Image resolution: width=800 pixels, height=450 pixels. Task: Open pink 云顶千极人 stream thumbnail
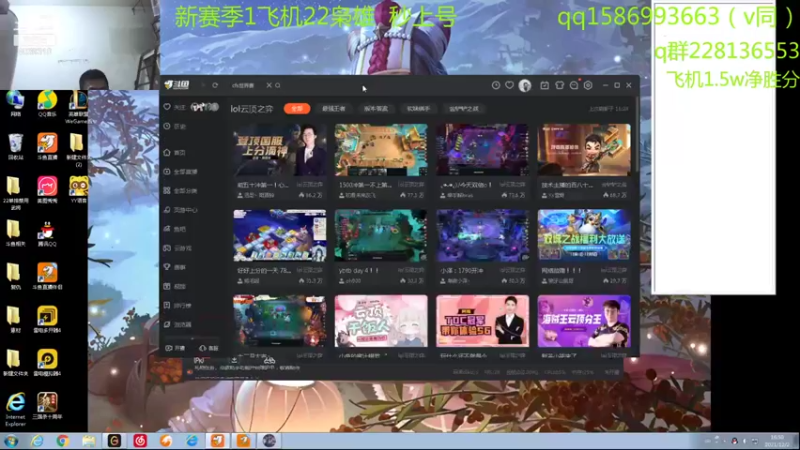click(x=381, y=321)
